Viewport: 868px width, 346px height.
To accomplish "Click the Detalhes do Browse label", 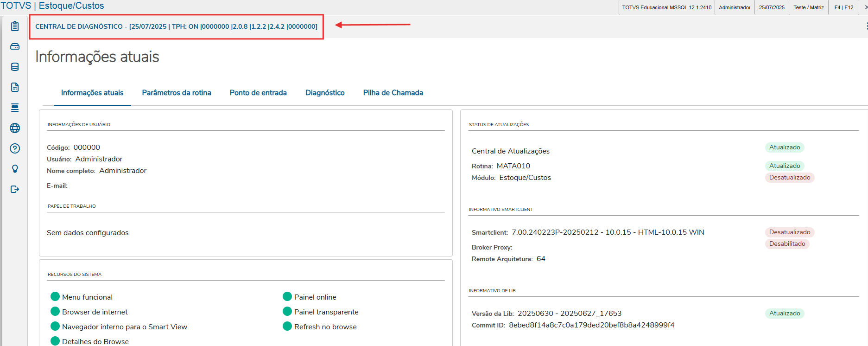I will 95,342.
